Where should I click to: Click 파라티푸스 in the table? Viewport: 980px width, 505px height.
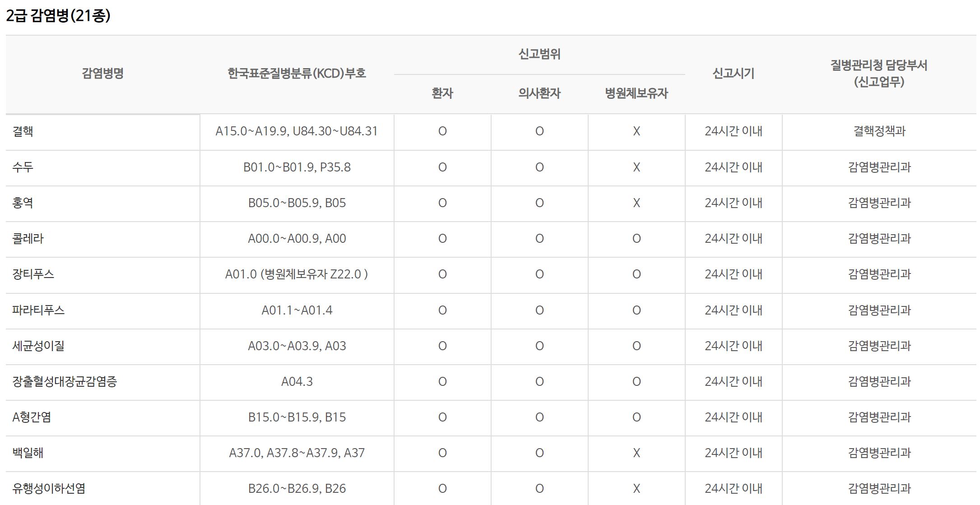point(38,310)
